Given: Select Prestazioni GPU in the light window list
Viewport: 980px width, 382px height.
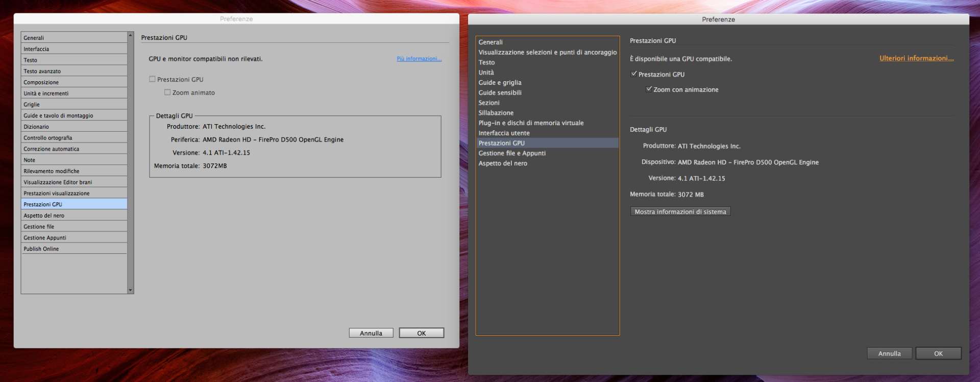Looking at the screenshot, I should click(74, 204).
